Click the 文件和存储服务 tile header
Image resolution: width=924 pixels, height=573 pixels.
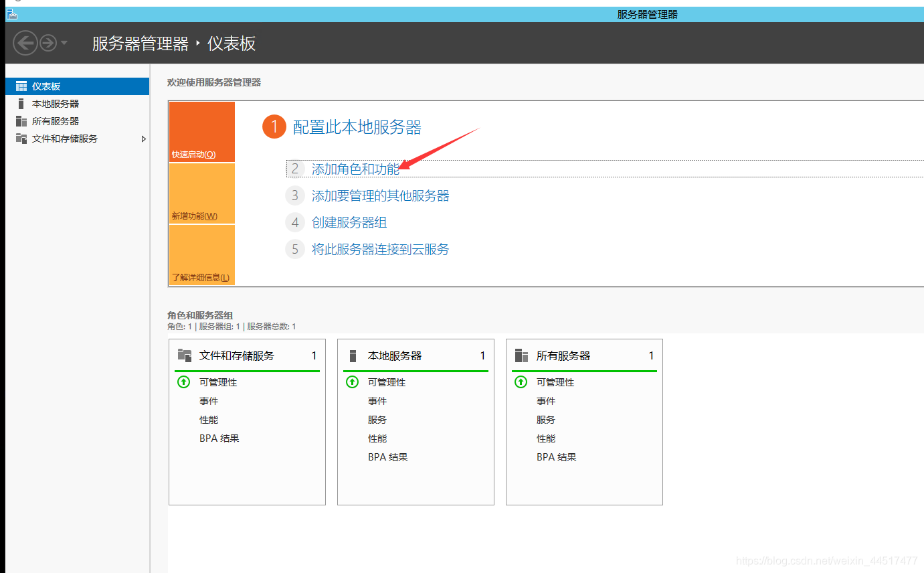(x=247, y=355)
